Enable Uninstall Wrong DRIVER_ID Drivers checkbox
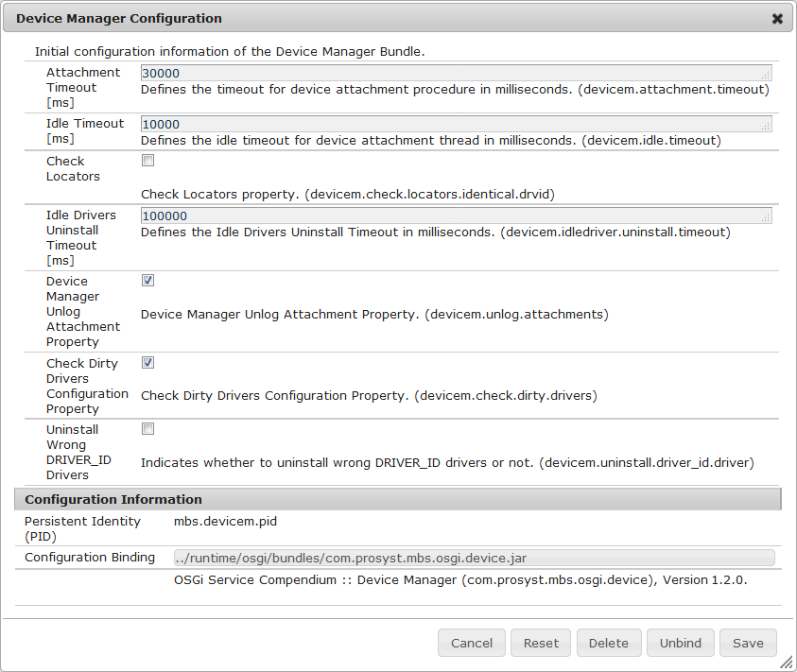The image size is (797, 672). 147,429
